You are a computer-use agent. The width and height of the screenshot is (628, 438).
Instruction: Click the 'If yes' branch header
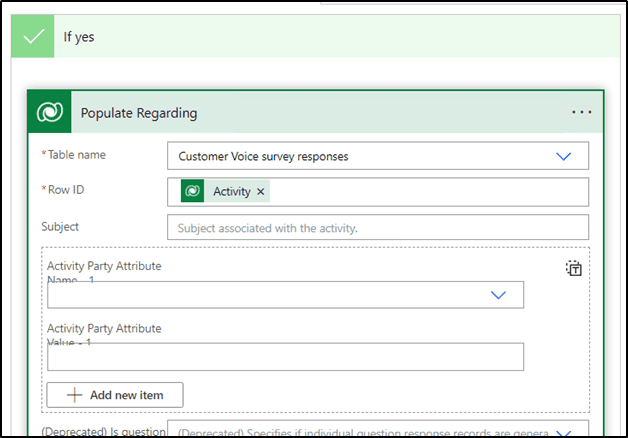tap(316, 36)
